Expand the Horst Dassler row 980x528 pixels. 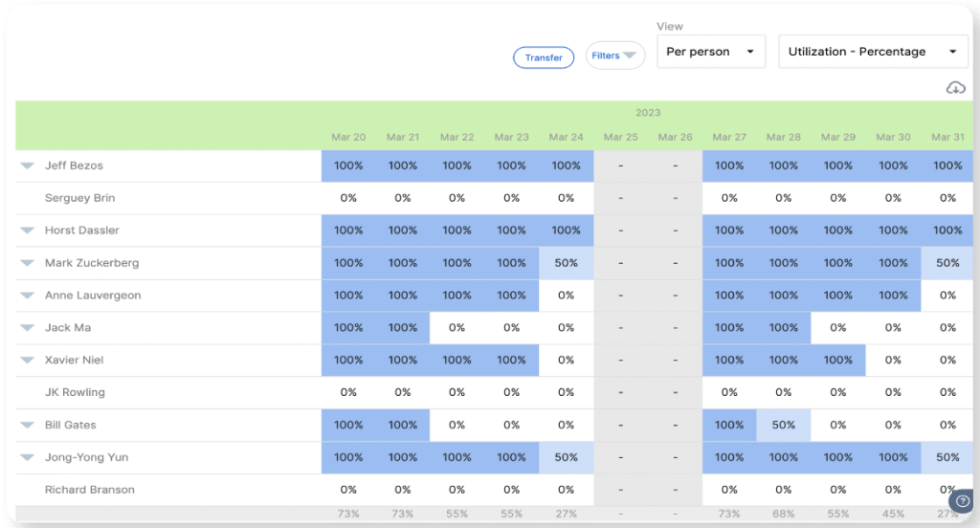coord(28,231)
